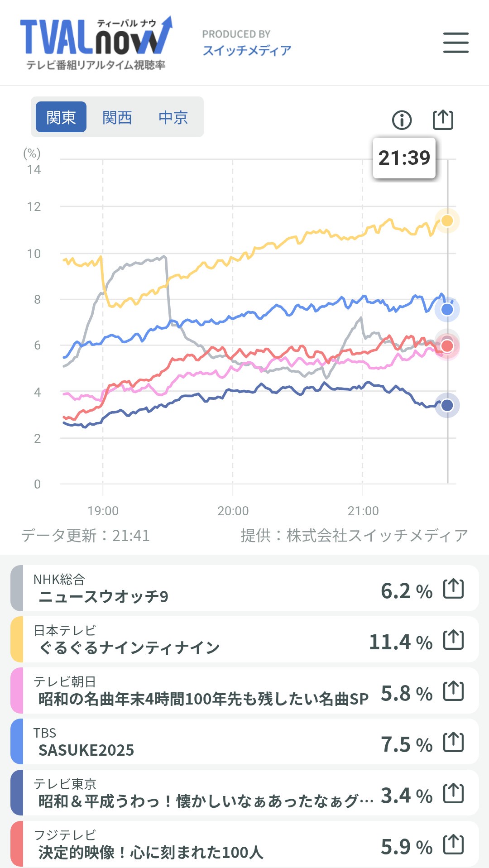Tap the chart share icon
The width and height of the screenshot is (489, 868).
coord(443,120)
